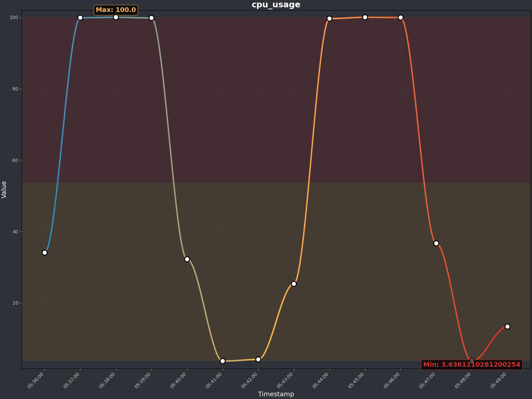Select the data point marker at 05:37:00
This screenshot has width=532, height=399.
point(80,18)
